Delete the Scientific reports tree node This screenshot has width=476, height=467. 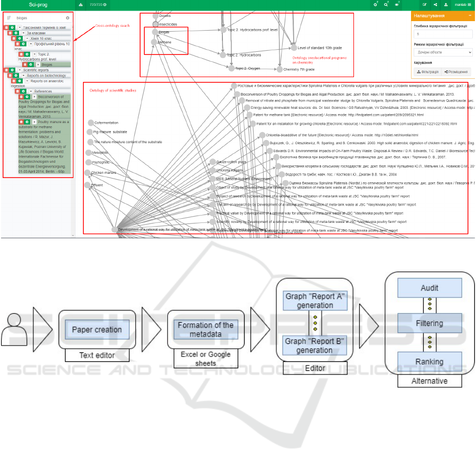6,70
